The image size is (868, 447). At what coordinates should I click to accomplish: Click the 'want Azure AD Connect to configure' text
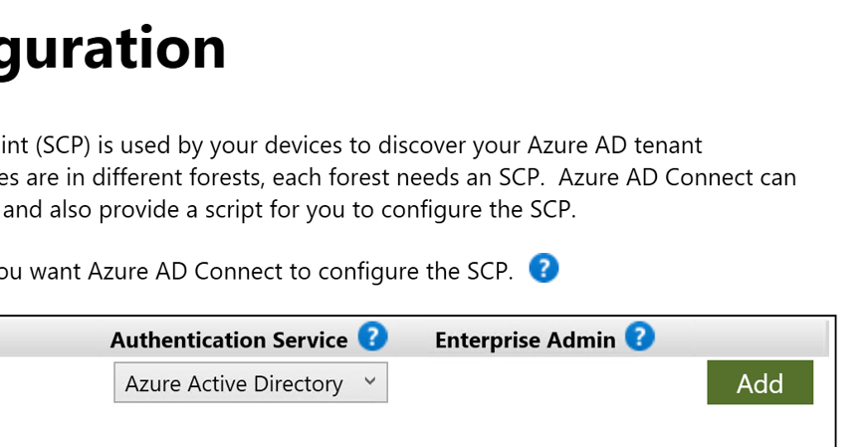(199, 271)
